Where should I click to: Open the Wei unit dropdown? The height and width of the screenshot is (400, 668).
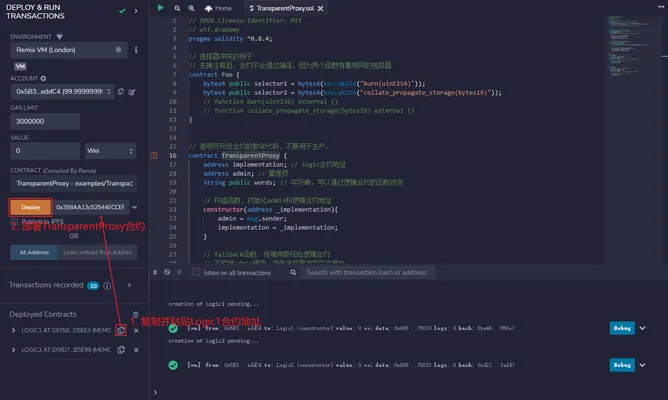[110, 151]
